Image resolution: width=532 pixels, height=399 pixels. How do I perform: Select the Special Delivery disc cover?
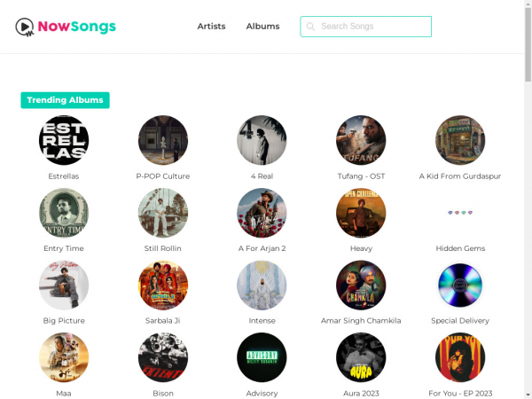click(x=460, y=286)
